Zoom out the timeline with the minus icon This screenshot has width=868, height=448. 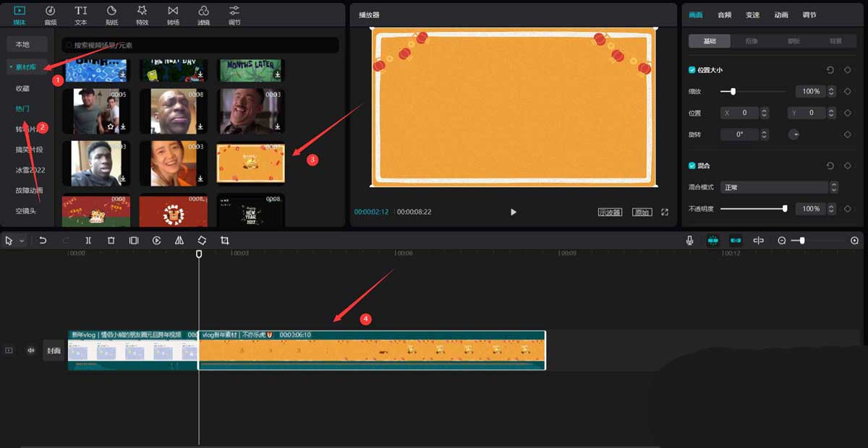point(782,241)
